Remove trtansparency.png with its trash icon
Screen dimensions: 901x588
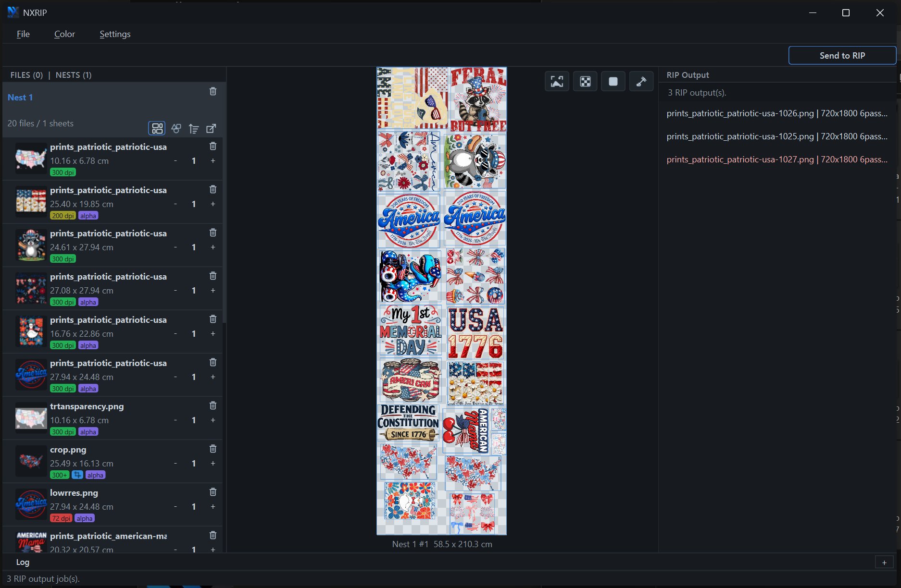point(213,405)
